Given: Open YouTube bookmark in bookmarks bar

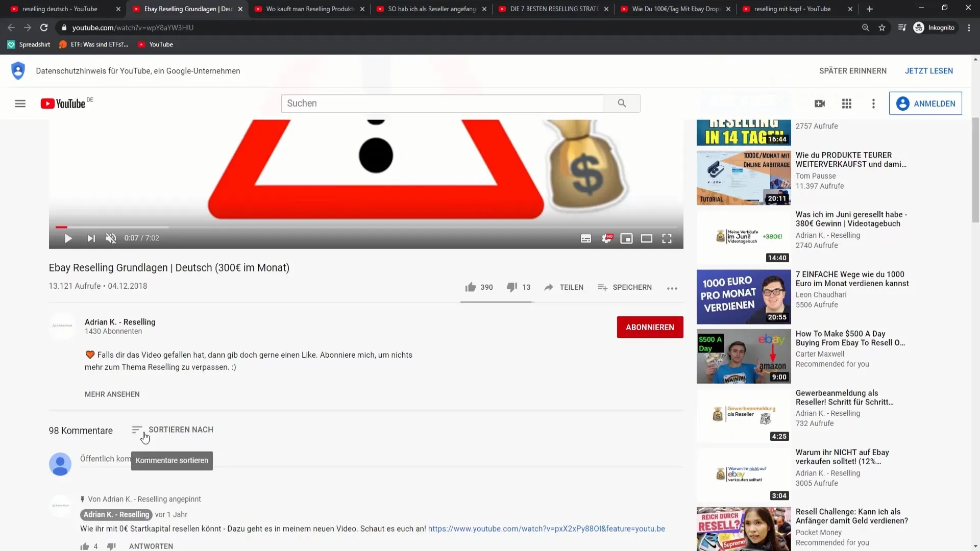Looking at the screenshot, I should (x=156, y=44).
